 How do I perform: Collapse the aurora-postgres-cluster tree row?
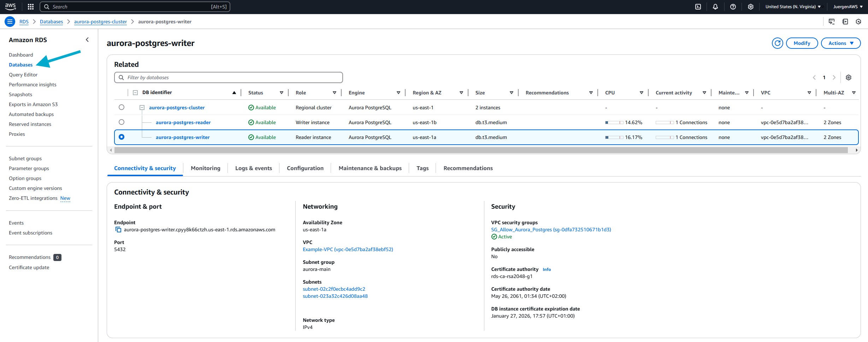(142, 108)
